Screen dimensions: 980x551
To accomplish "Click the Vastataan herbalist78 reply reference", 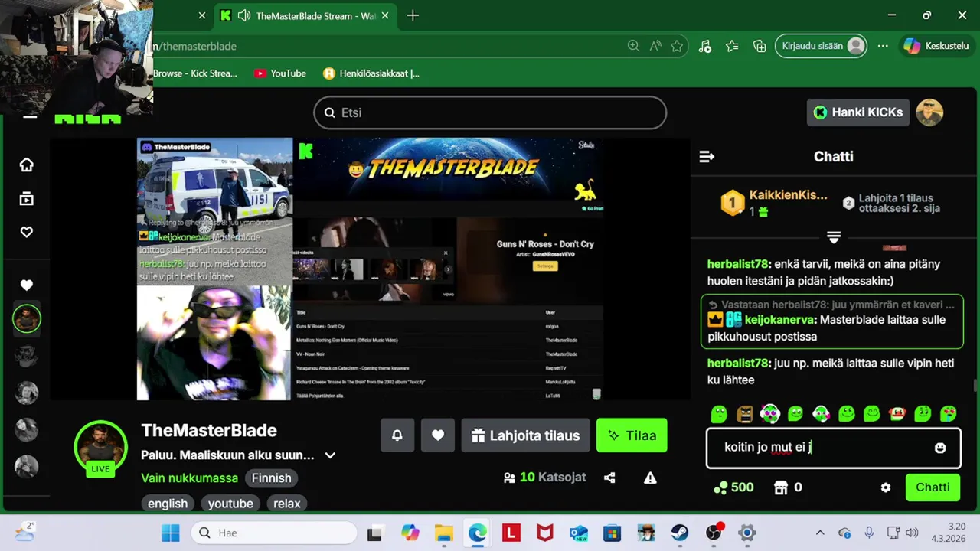I will 831,304.
